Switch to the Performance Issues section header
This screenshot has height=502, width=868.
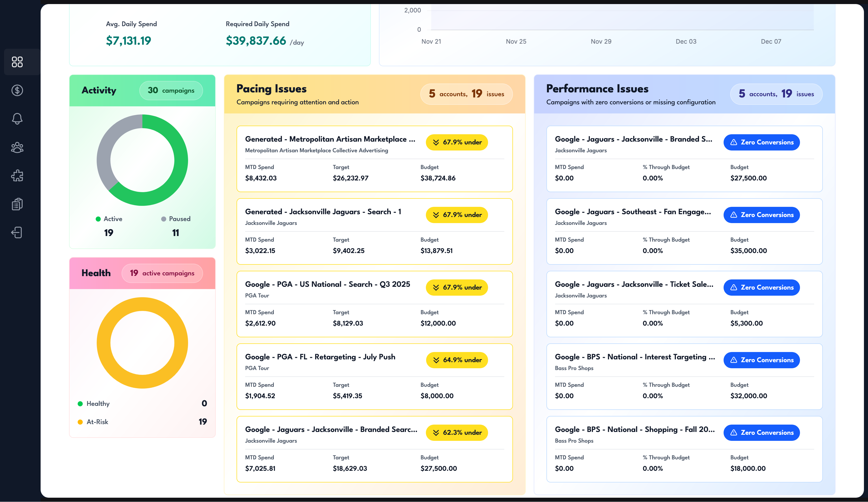coord(597,89)
